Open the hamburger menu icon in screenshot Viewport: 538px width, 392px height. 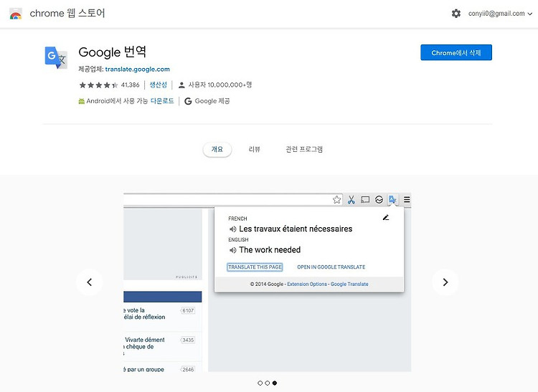pyautogui.click(x=407, y=199)
